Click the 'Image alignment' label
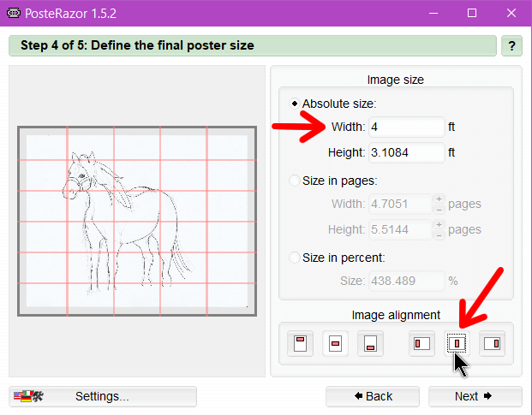 396,315
